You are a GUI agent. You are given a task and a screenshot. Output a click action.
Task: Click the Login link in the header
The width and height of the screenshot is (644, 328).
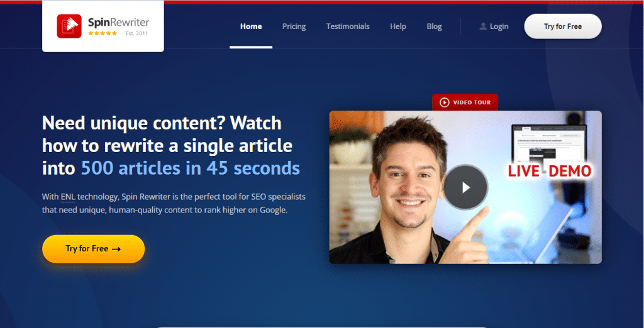click(x=499, y=26)
